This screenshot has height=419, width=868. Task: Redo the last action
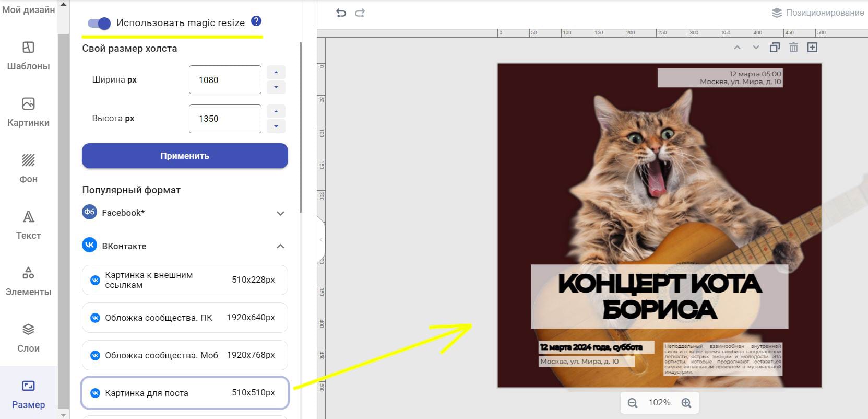tap(360, 13)
